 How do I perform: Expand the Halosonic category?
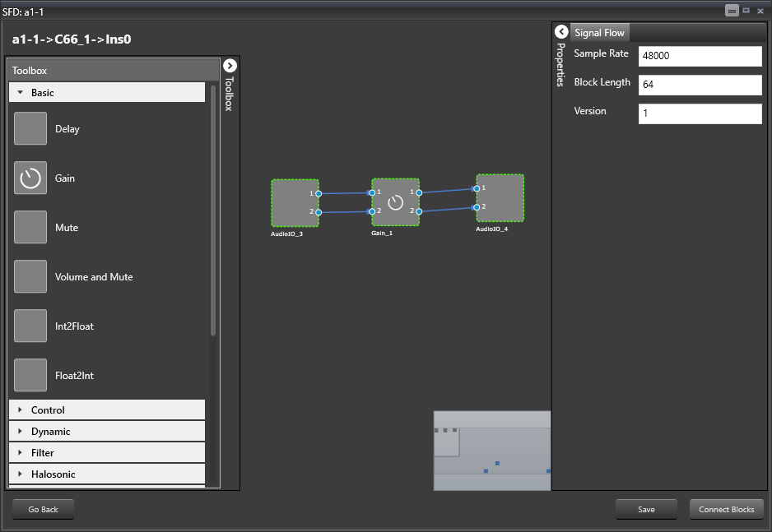point(107,474)
